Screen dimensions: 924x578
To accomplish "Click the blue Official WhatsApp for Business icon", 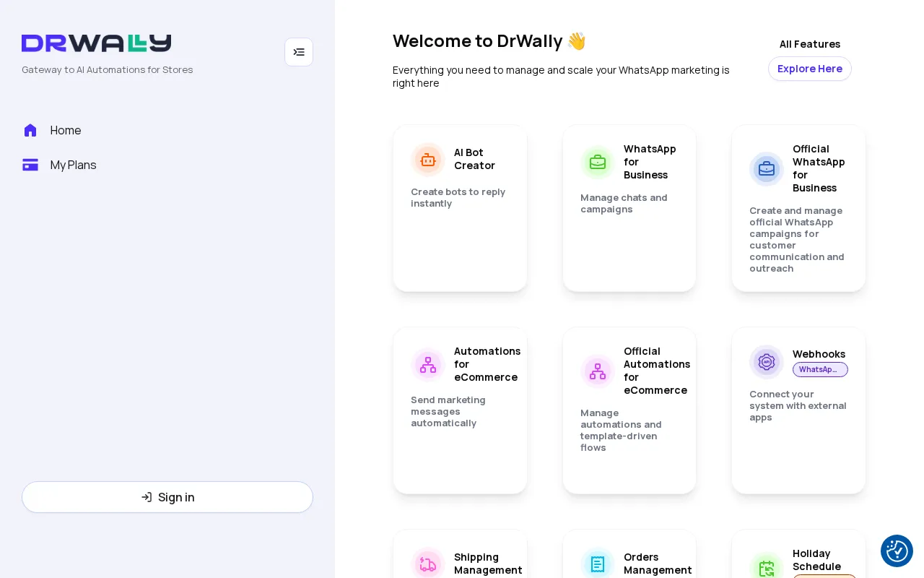I will pos(767,169).
